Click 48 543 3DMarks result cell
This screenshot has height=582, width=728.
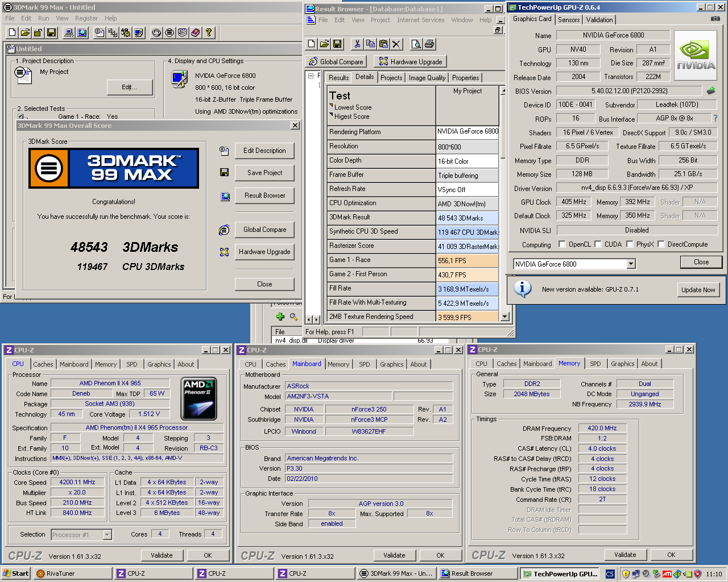click(x=467, y=218)
